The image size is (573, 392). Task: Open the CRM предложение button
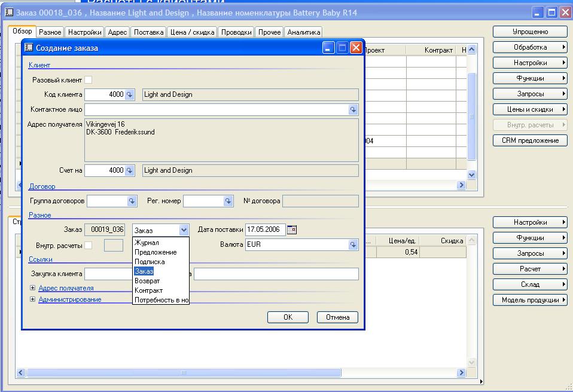pyautogui.click(x=530, y=140)
